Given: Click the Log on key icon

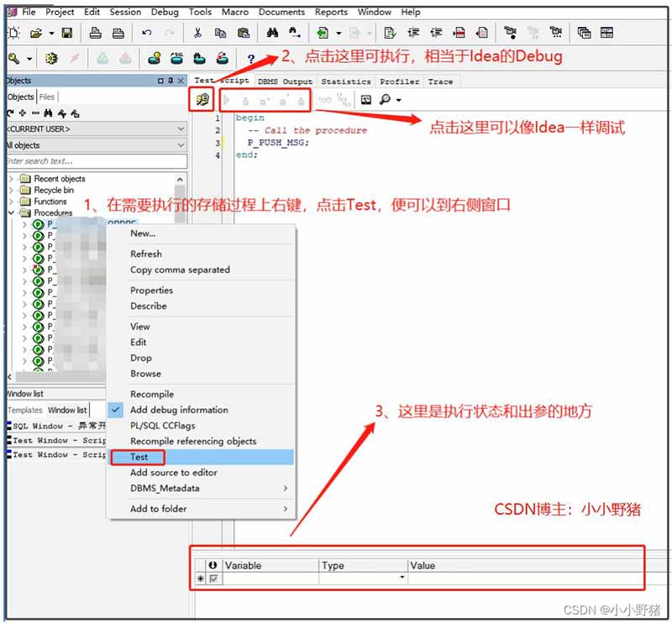Looking at the screenshot, I should [14, 59].
